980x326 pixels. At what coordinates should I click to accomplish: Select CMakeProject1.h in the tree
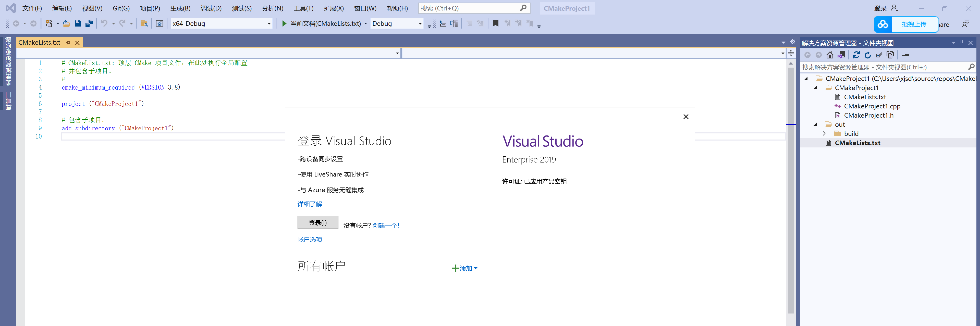(868, 115)
